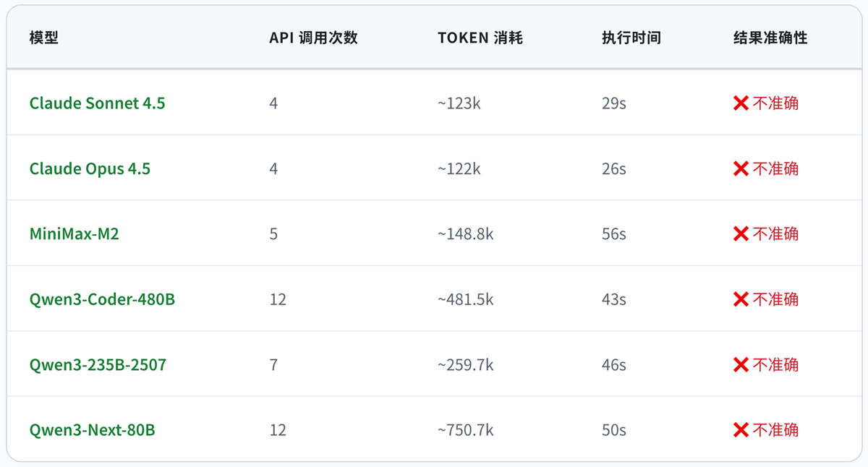
Task: Click the red X in Claude Opus row
Action: coord(741,168)
